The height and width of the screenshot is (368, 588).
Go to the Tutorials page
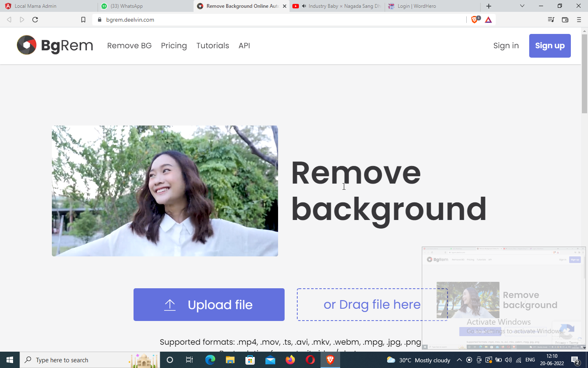pyautogui.click(x=212, y=46)
